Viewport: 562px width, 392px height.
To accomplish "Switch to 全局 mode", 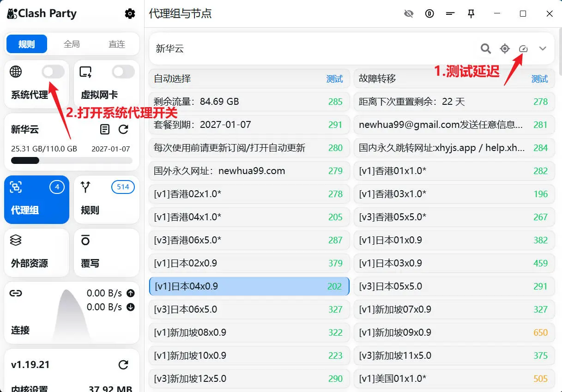I will [72, 44].
